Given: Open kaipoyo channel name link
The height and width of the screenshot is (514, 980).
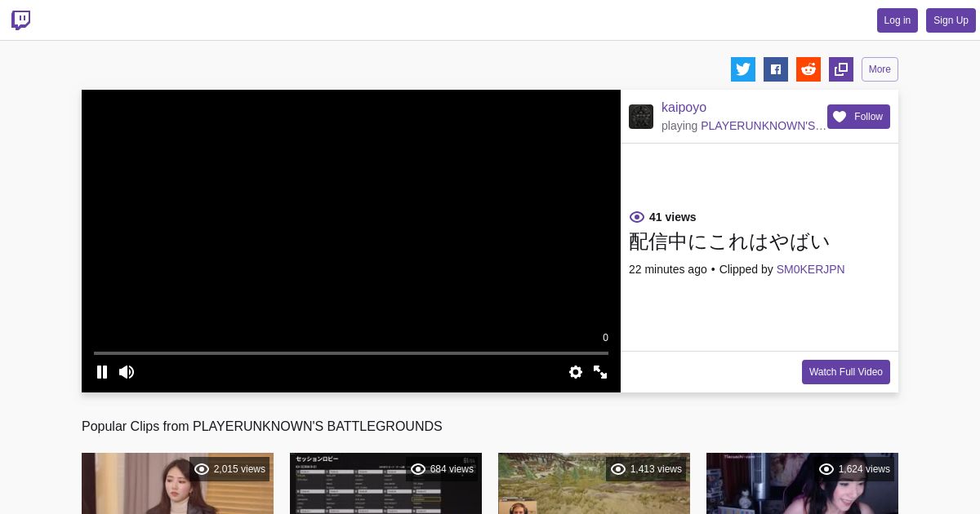Looking at the screenshot, I should click(684, 108).
